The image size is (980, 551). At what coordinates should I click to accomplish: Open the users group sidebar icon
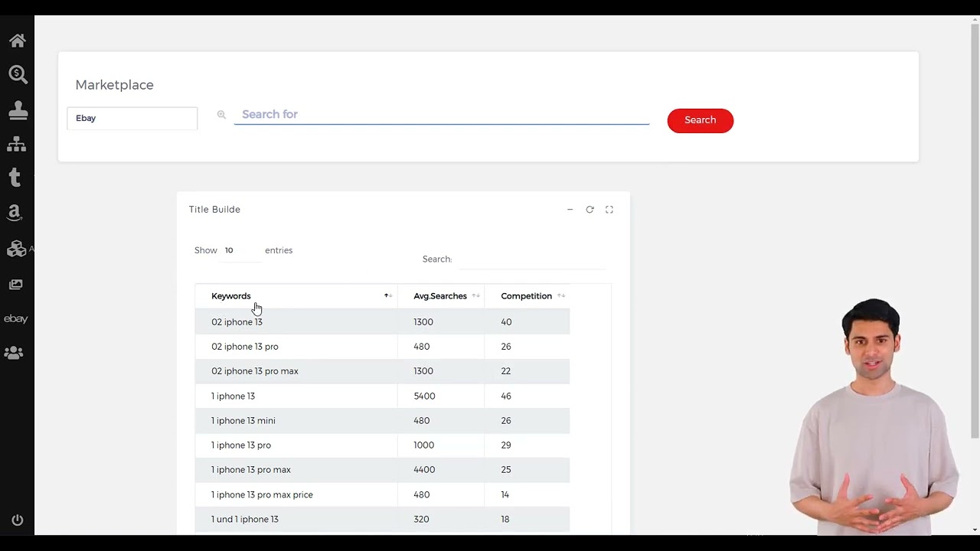coord(14,353)
